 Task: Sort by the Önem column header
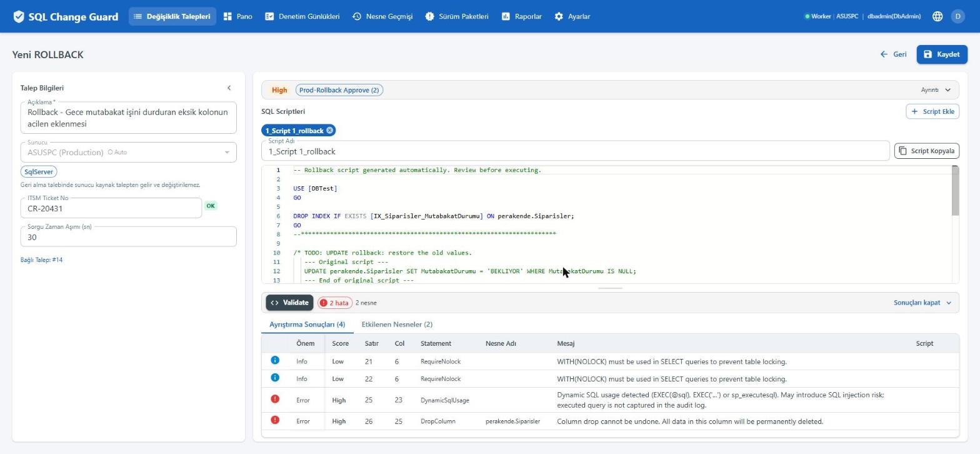(305, 343)
